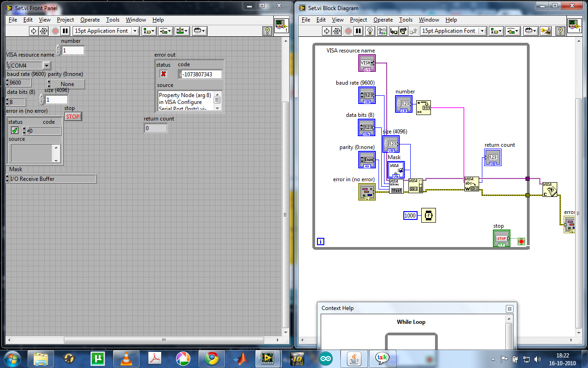588x368 pixels.
Task: Open Block Diagram Reorder dropdown
Action: pos(531,31)
